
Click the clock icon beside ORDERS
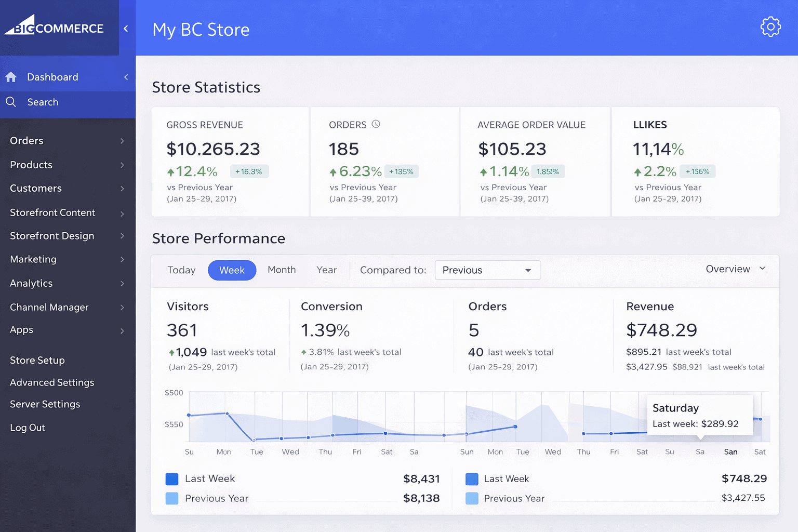tap(376, 124)
